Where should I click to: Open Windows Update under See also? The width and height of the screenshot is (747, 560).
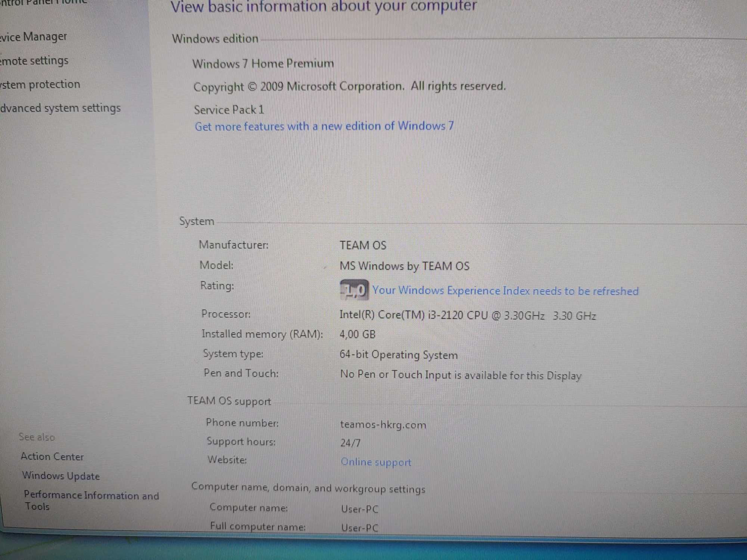(61, 476)
